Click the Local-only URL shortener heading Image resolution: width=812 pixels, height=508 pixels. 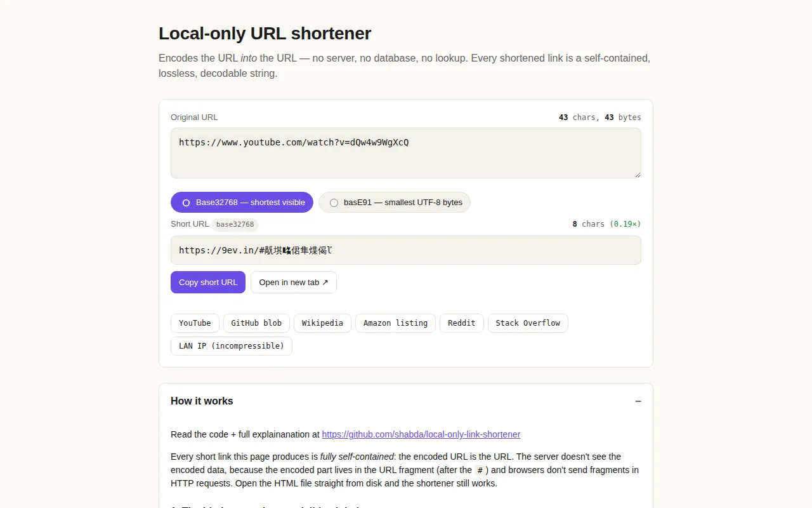coord(265,33)
